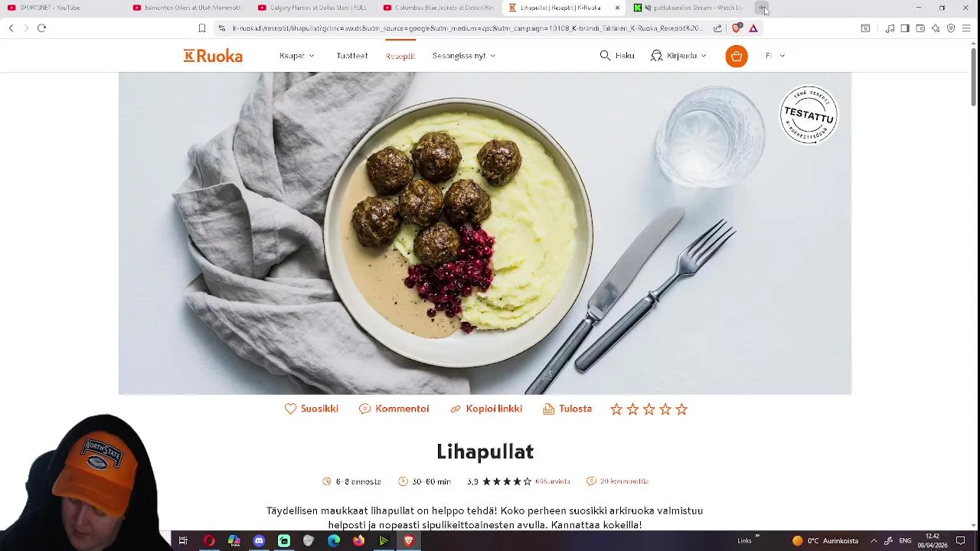This screenshot has height=551, width=980.
Task: Click the browser reload icon
Action: [41, 28]
